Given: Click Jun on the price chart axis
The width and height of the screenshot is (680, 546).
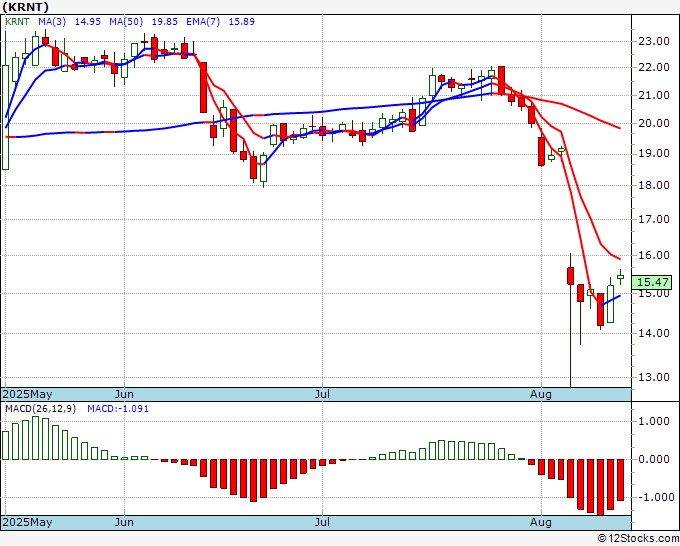Looking at the screenshot, I should pyautogui.click(x=124, y=394).
